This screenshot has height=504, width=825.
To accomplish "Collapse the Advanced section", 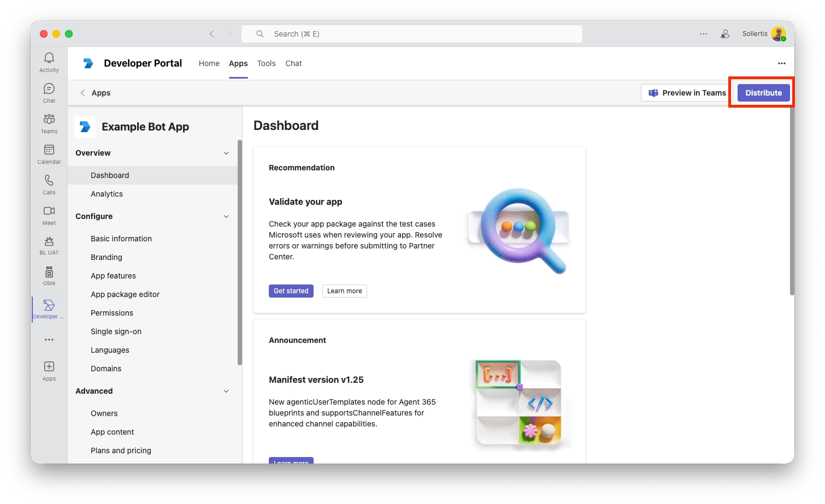I will (x=226, y=391).
